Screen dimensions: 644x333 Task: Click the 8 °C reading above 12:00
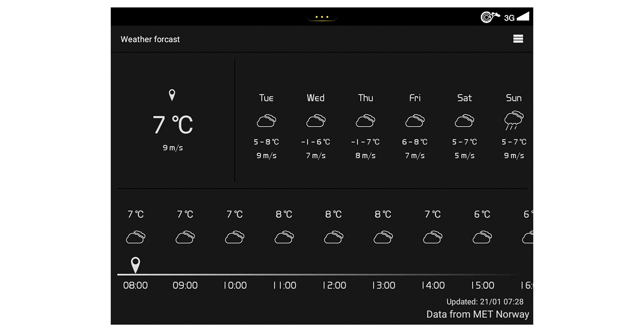click(x=333, y=214)
